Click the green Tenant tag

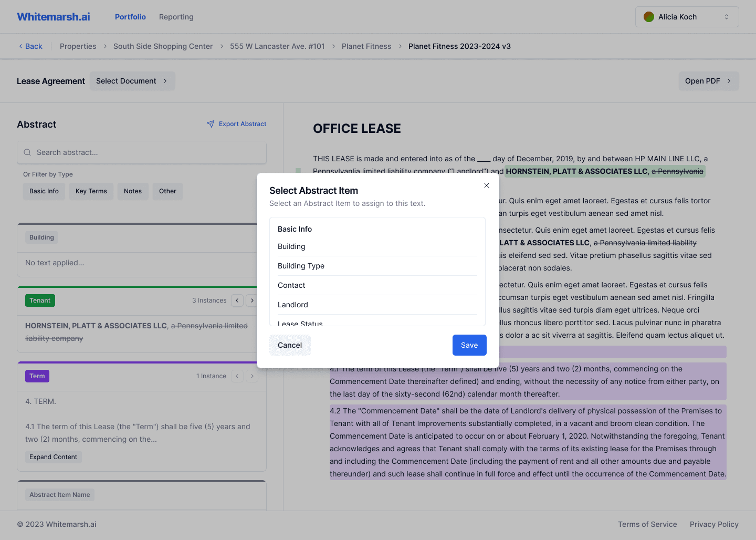[40, 300]
